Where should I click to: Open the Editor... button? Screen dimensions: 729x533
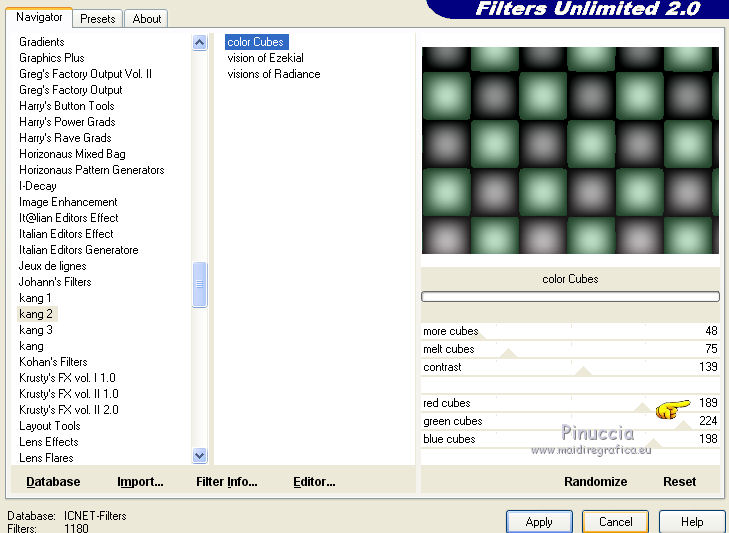(314, 482)
